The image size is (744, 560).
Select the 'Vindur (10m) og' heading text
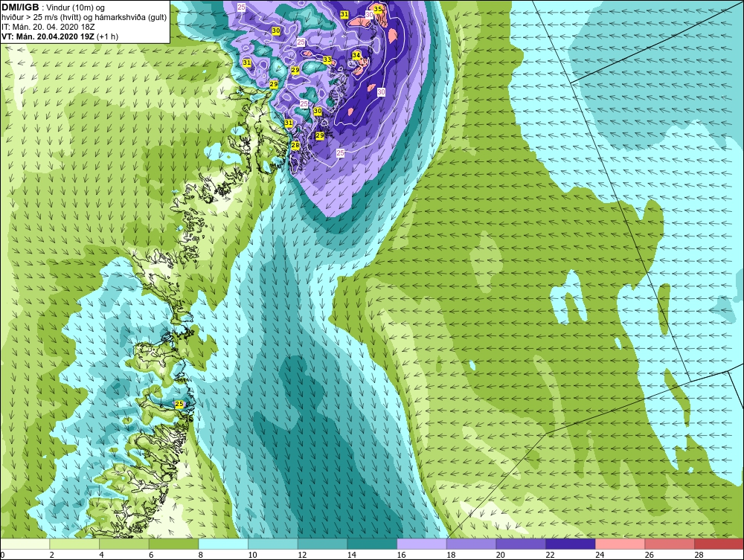tap(77, 8)
